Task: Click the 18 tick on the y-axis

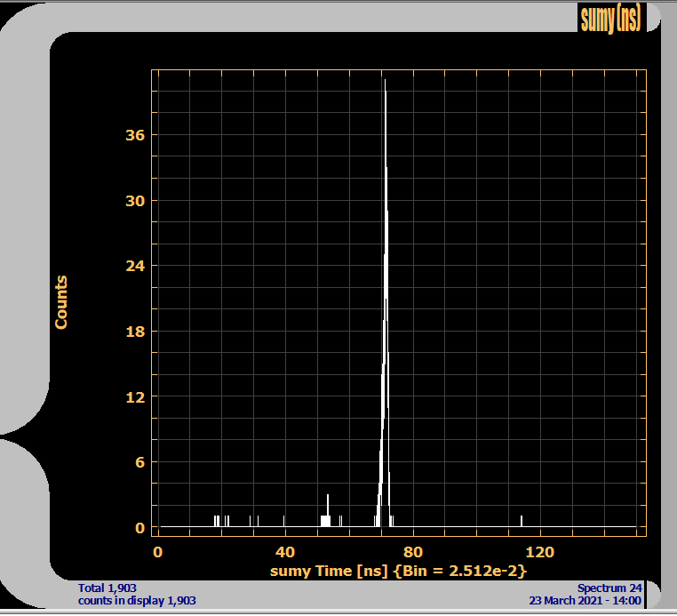Action: pyautogui.click(x=134, y=332)
